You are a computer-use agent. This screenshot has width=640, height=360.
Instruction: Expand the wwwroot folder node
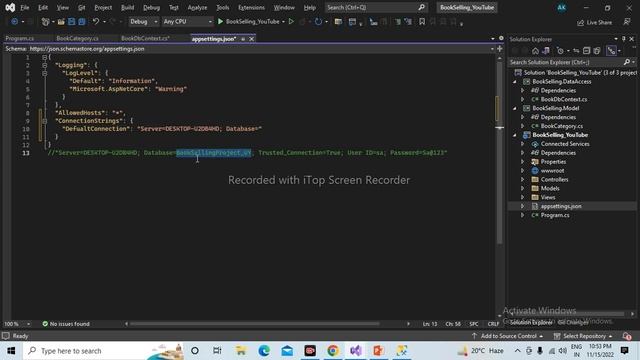[x=522, y=171]
